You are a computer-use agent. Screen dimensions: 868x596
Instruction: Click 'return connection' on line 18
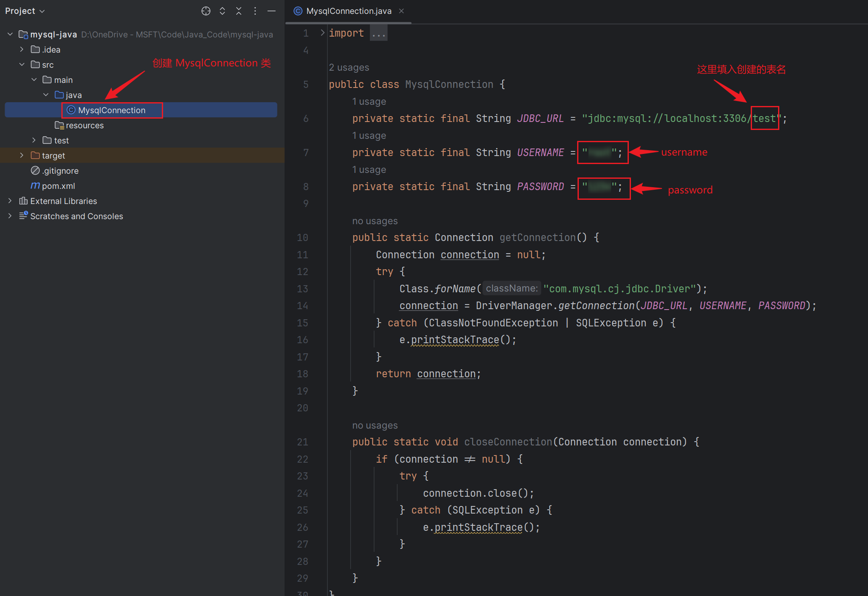[426, 374]
